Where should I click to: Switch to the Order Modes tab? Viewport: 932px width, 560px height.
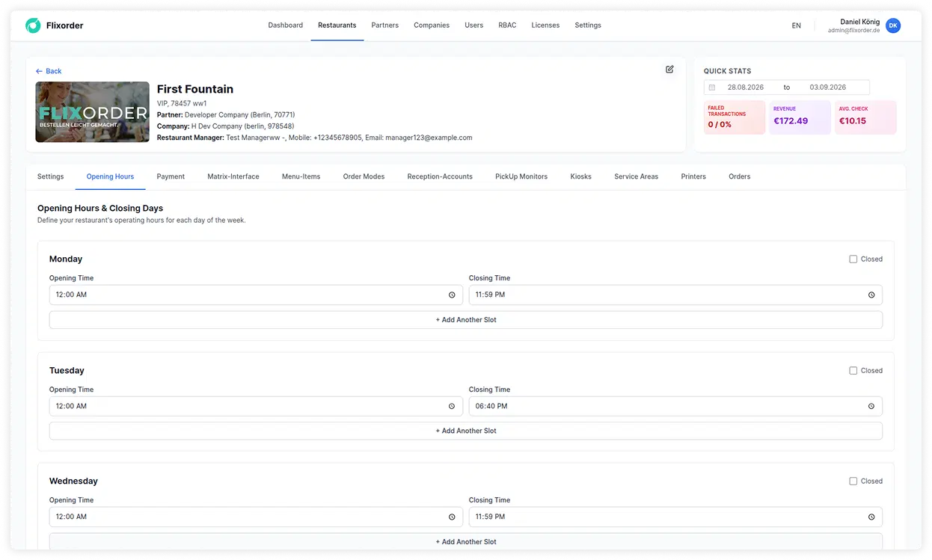(364, 177)
